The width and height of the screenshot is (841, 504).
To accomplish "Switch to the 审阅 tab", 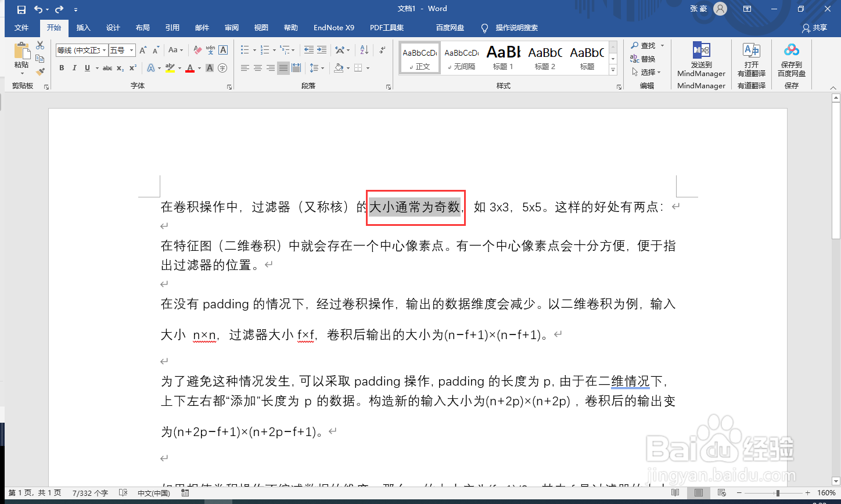I will coord(232,28).
